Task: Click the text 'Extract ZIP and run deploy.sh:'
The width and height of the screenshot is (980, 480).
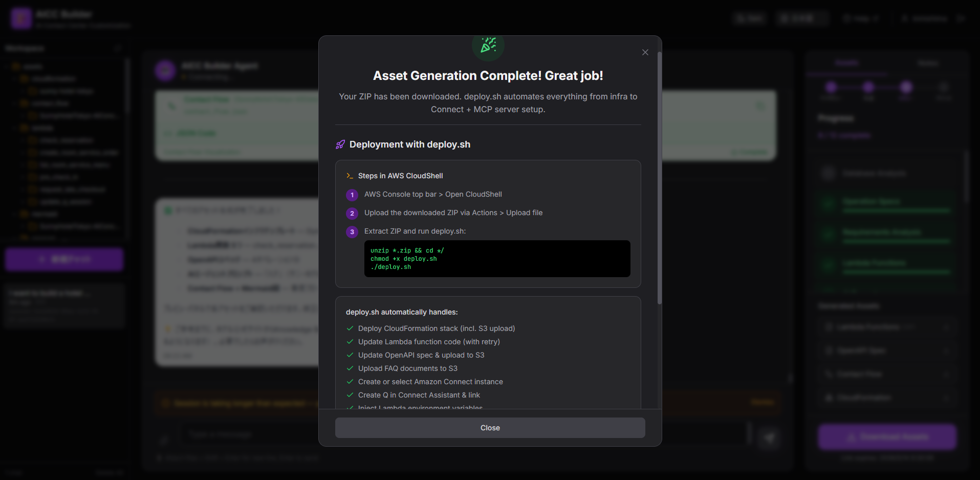Action: click(x=415, y=231)
